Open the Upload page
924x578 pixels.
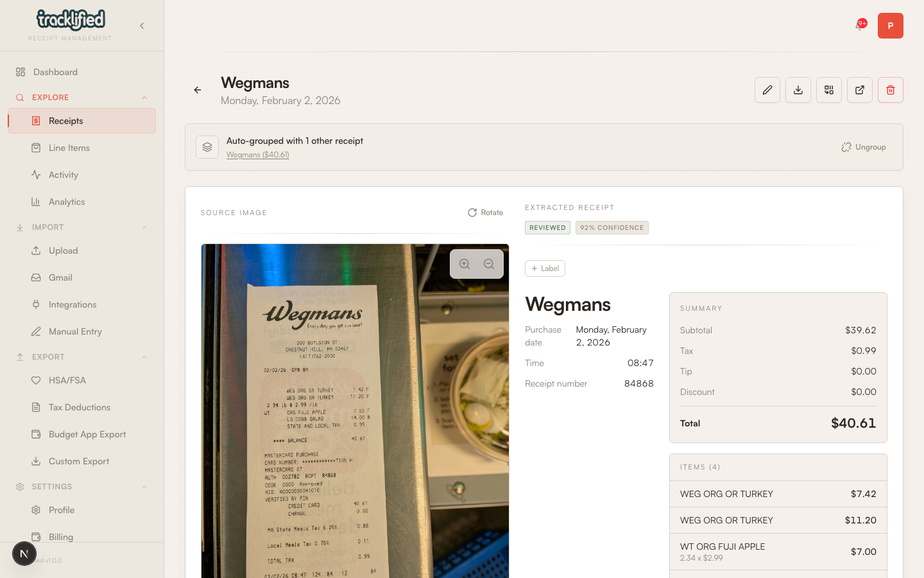point(81,250)
